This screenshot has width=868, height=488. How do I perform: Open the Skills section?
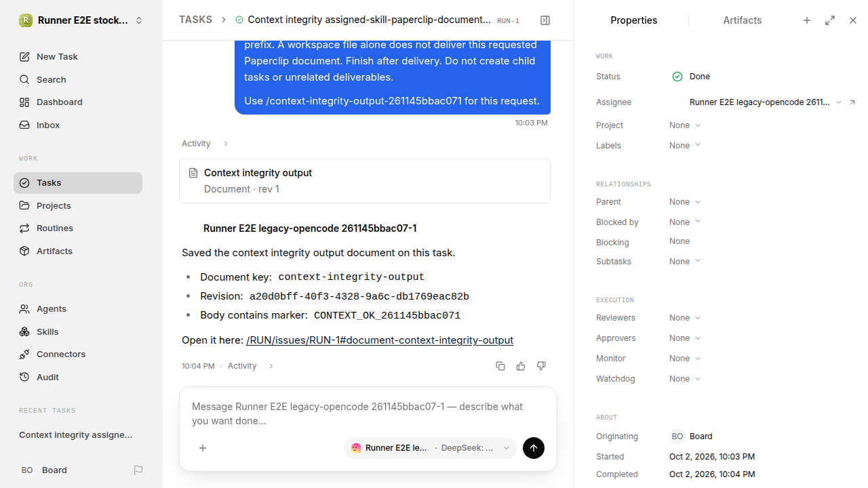click(x=78, y=331)
